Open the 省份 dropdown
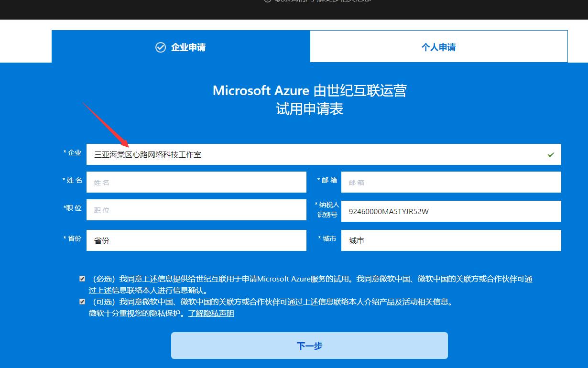This screenshot has height=368, width=588. pos(196,240)
